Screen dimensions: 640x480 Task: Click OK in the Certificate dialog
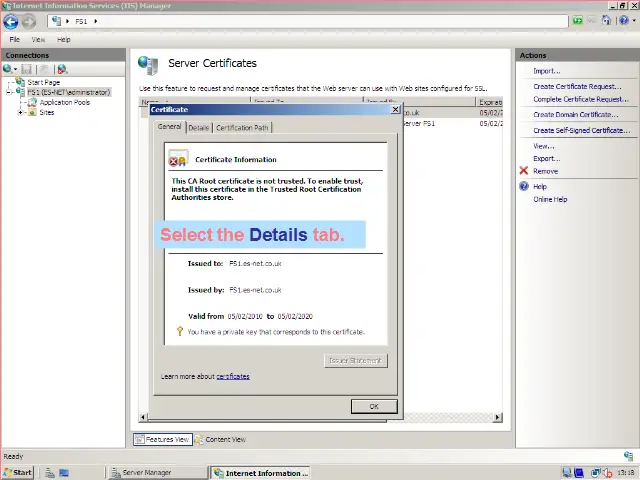(x=374, y=407)
